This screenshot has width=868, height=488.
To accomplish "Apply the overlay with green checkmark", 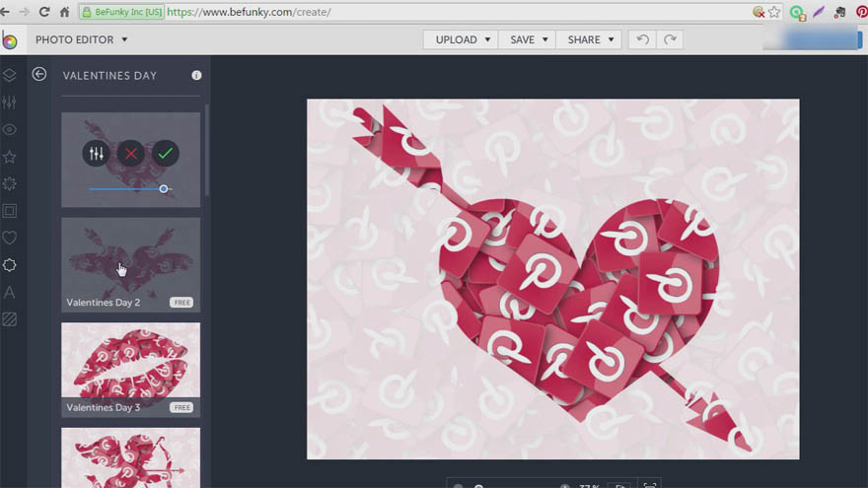I will 165,153.
